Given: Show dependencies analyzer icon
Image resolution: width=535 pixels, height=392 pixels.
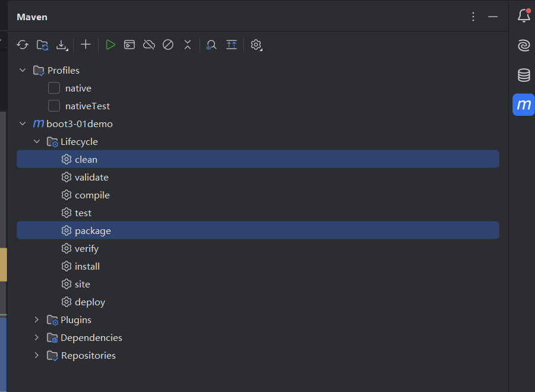Looking at the screenshot, I should pos(211,45).
